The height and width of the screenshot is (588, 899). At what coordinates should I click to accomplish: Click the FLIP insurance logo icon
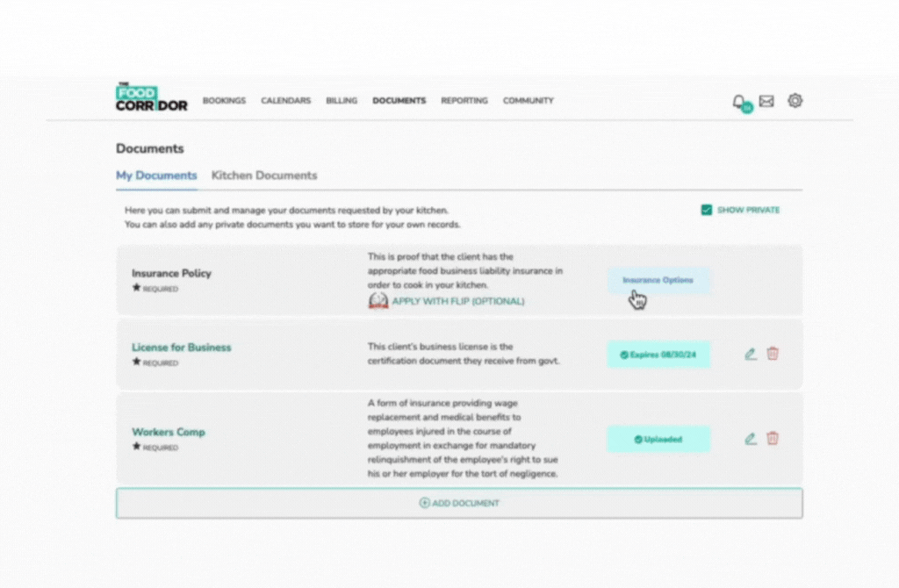[378, 301]
